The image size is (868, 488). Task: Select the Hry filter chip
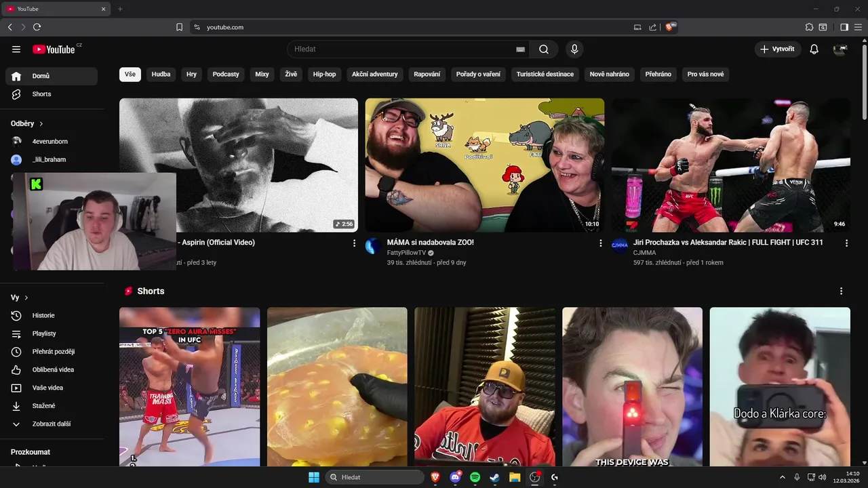coord(191,74)
